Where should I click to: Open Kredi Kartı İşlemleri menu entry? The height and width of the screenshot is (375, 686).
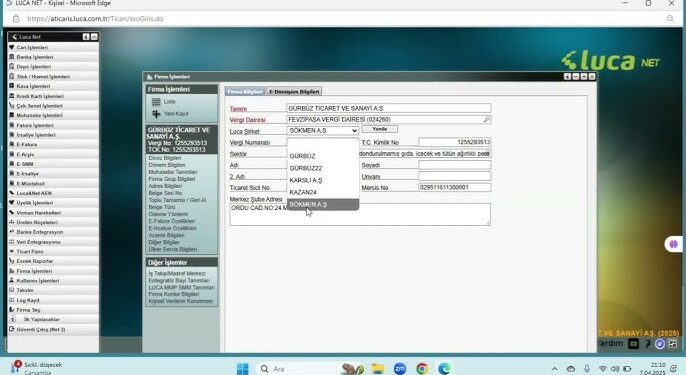[x=53, y=96]
